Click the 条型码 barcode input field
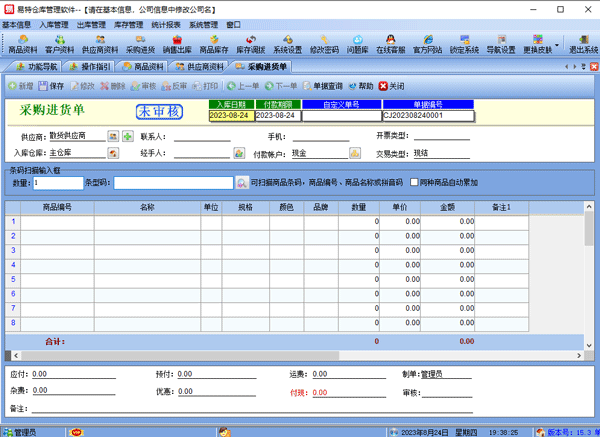 coord(173,183)
